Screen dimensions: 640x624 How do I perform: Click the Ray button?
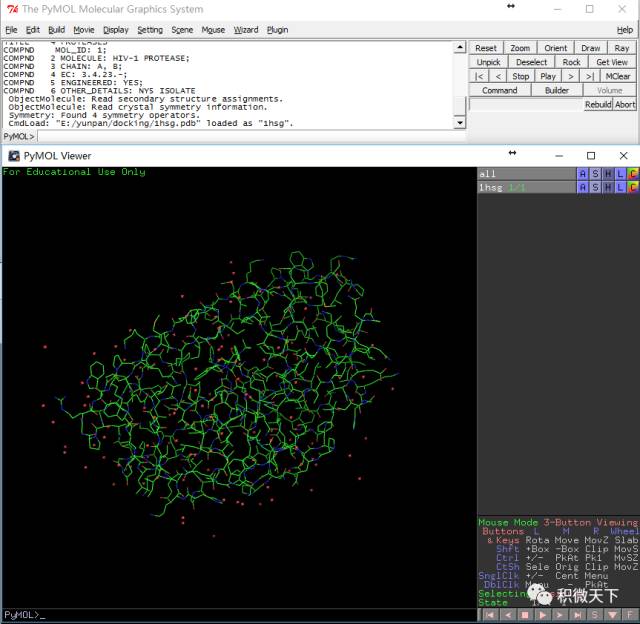pyautogui.click(x=622, y=48)
